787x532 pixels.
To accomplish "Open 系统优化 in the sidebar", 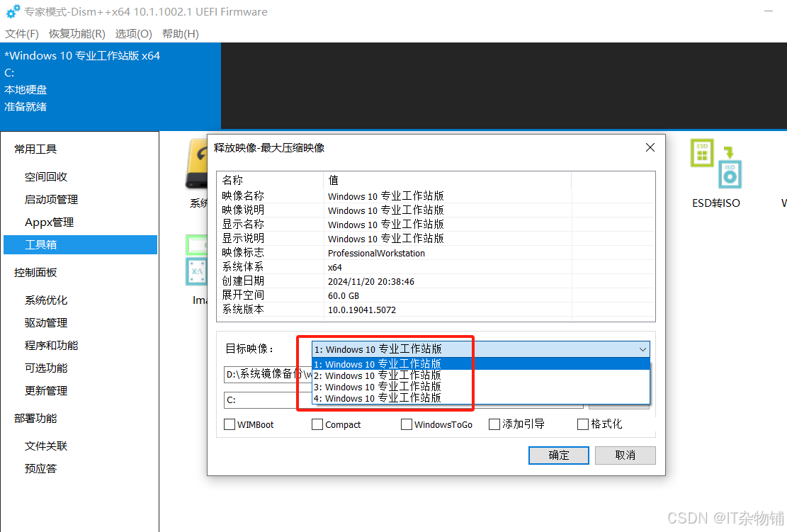I will tap(45, 300).
